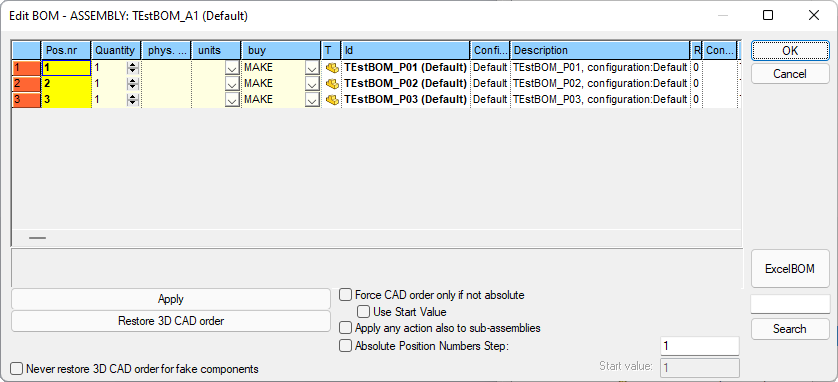The image size is (838, 382).
Task: Select row header 3 in the BOM grid
Action: coord(26,100)
